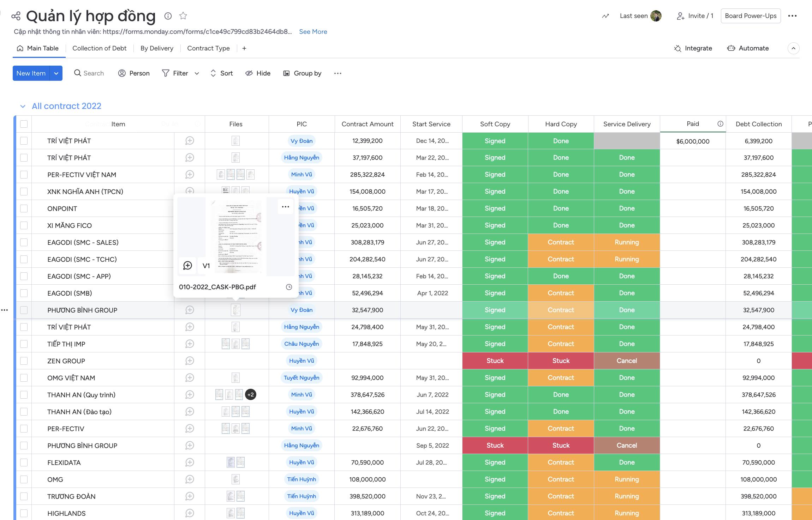Switch to Collection of Debt tab
This screenshot has width=812, height=520.
99,48
